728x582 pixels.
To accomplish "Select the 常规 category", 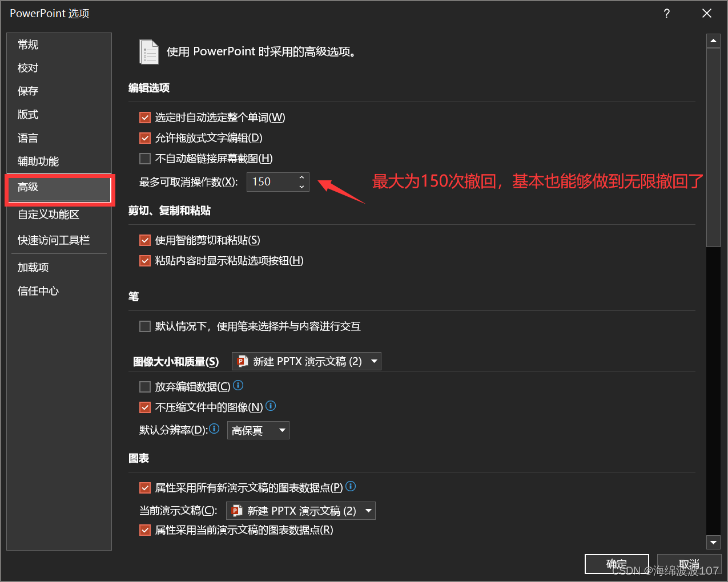I will pos(59,45).
